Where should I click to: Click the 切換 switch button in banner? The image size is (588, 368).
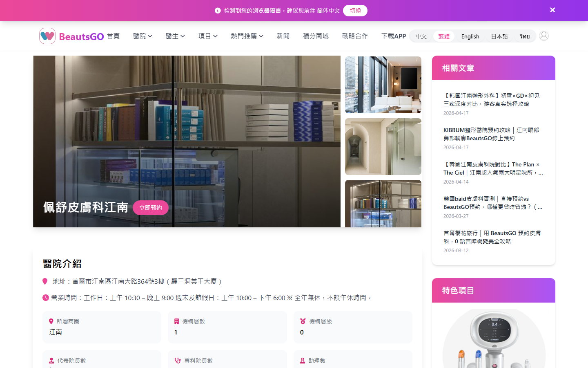[x=355, y=11]
